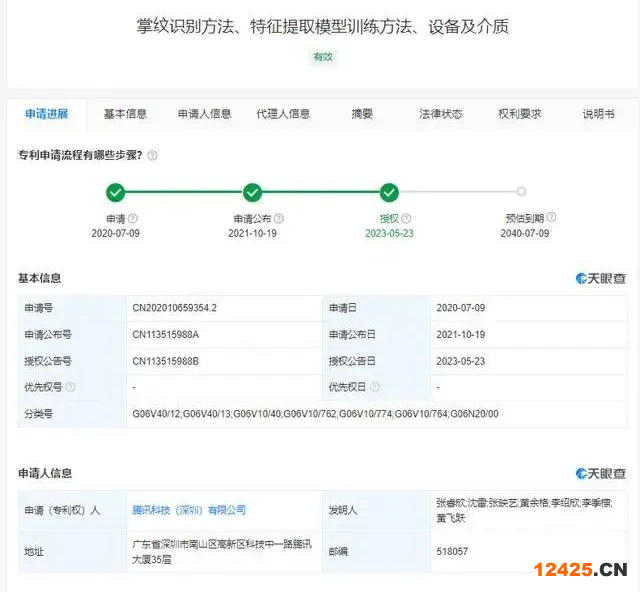Click the help icon beside 申请公布 step
The image size is (640, 592).
click(277, 218)
